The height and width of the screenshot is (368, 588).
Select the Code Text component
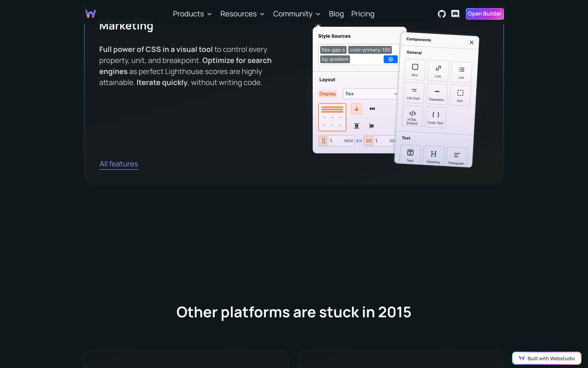click(x=436, y=117)
